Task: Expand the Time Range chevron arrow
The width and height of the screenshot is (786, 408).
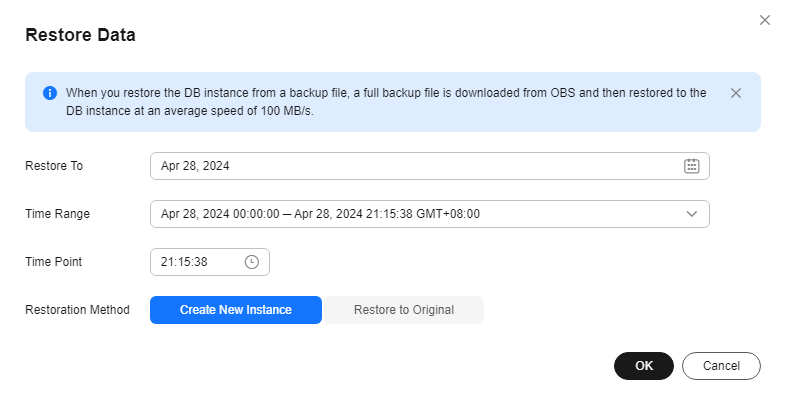Action: [x=691, y=214]
